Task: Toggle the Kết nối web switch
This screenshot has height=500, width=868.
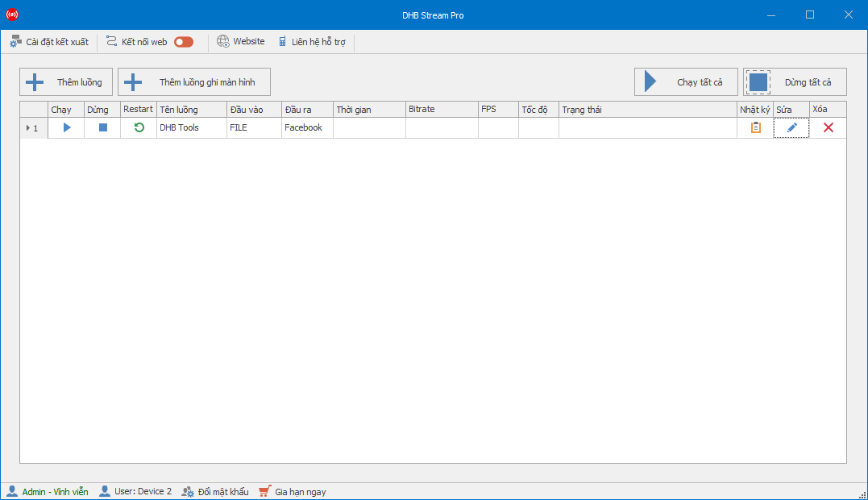Action: pyautogui.click(x=184, y=42)
